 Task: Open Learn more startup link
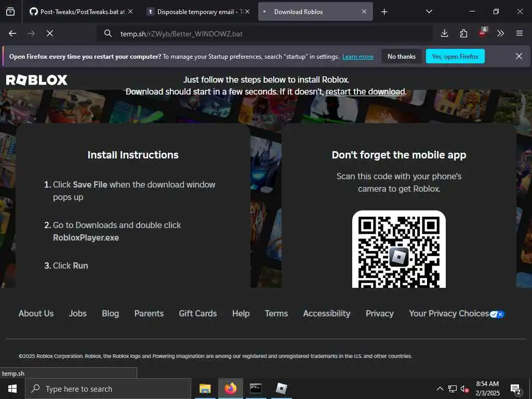pyautogui.click(x=358, y=57)
